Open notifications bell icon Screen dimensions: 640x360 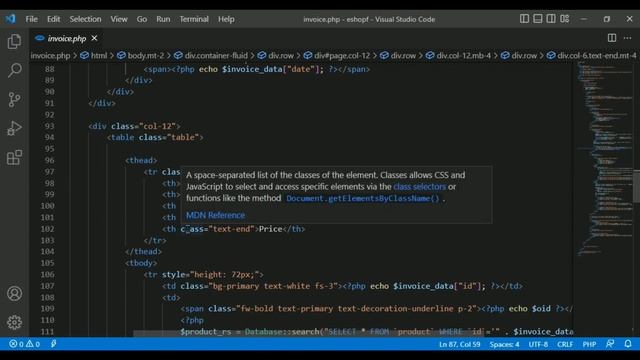point(628,344)
